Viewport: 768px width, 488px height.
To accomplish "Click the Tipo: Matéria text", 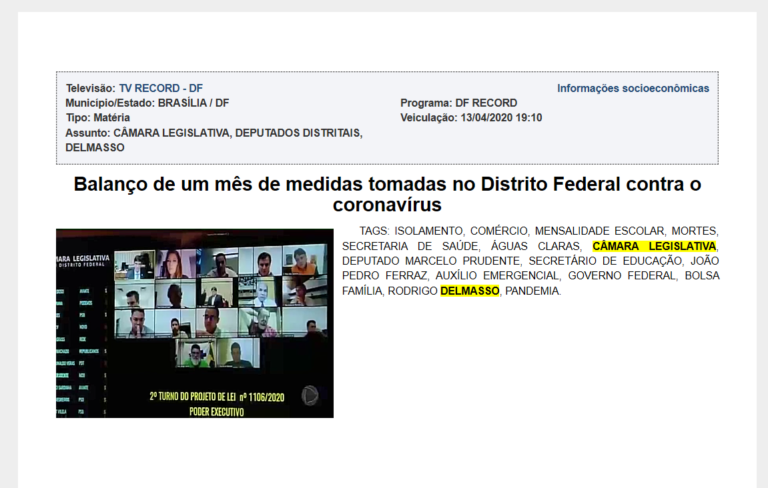I will [98, 118].
